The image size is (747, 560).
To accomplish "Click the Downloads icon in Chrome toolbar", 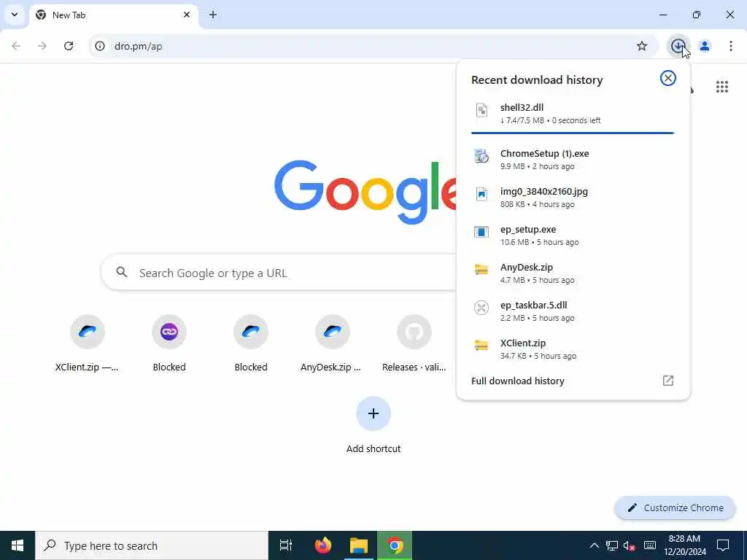I will coord(678,46).
